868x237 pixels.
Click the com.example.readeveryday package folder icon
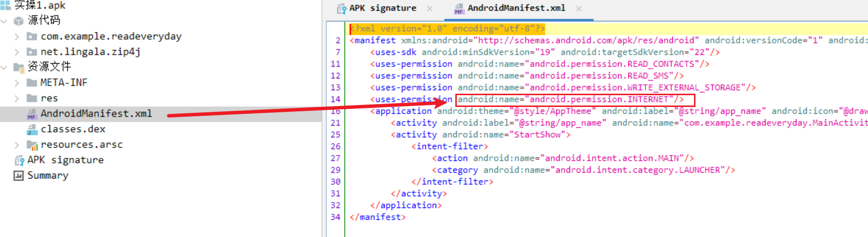click(32, 36)
